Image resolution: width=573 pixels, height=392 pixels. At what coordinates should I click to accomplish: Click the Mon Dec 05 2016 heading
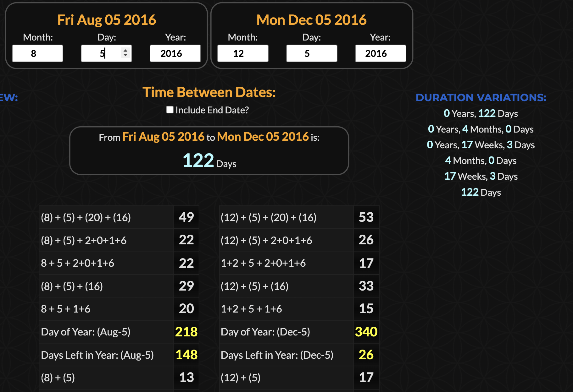click(312, 20)
